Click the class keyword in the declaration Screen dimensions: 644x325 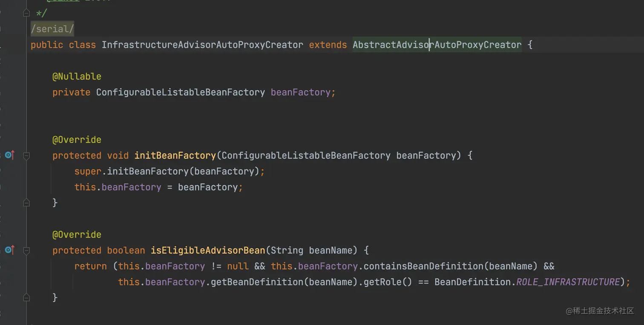tap(82, 45)
